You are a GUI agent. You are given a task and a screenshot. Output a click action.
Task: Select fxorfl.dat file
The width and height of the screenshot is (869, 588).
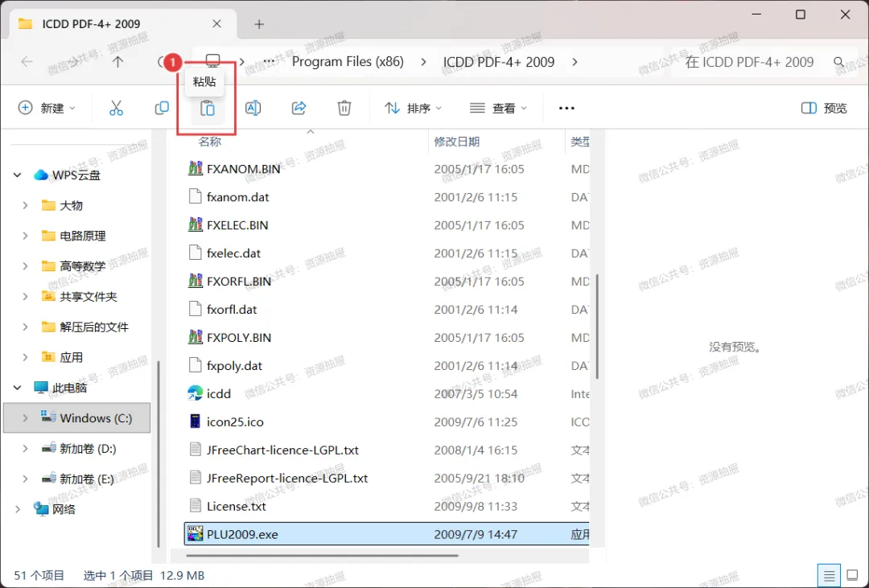point(222,309)
